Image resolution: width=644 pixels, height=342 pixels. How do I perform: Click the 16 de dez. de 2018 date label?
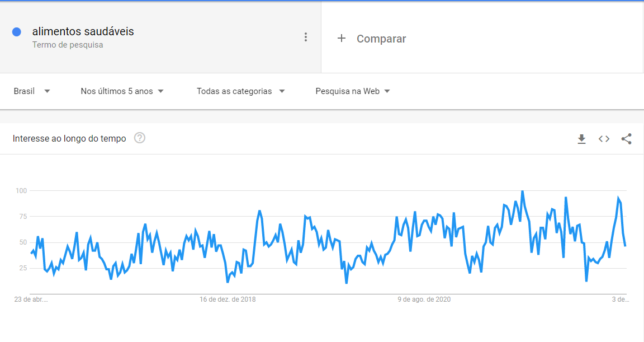coord(228,299)
